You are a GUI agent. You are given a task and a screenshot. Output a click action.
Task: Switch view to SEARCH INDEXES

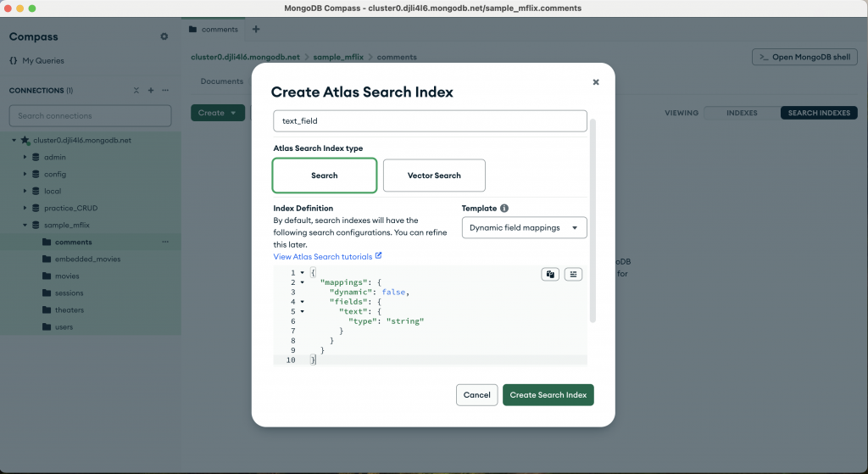pyautogui.click(x=819, y=113)
